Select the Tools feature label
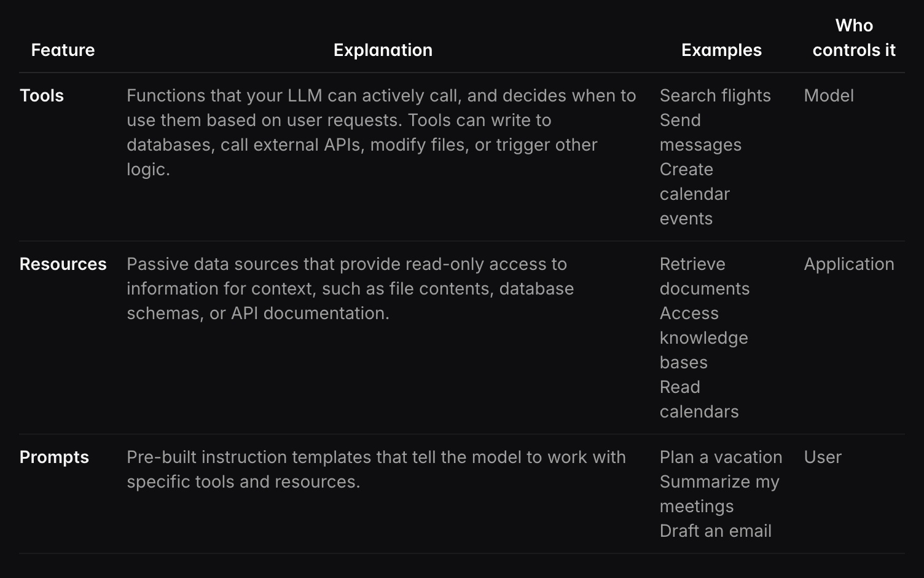The width and height of the screenshot is (924, 578). coord(42,95)
